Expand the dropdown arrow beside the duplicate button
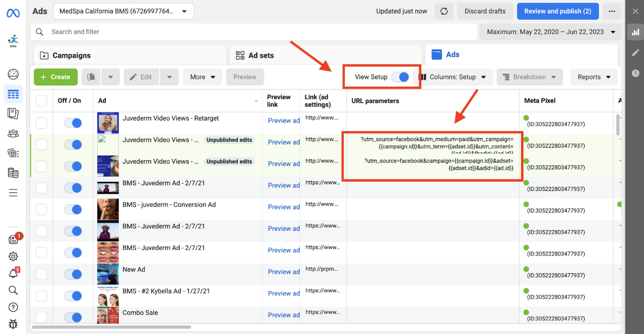Viewport: 644px width, 334px height. 110,77
